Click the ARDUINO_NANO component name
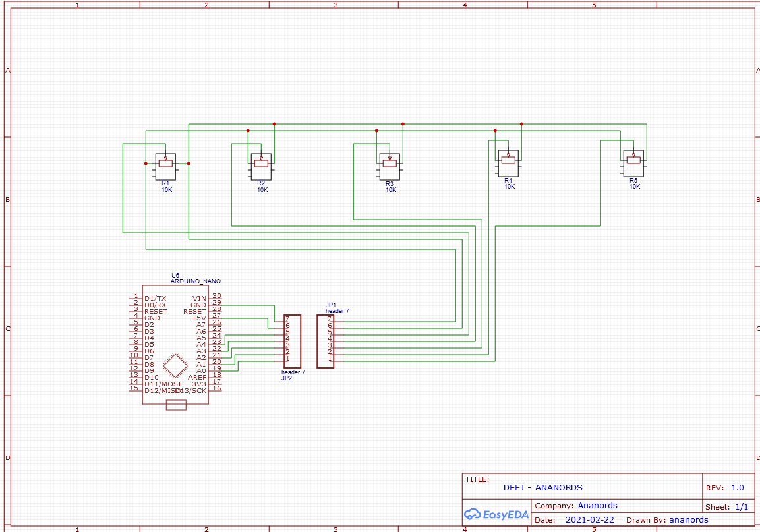 coord(195,281)
